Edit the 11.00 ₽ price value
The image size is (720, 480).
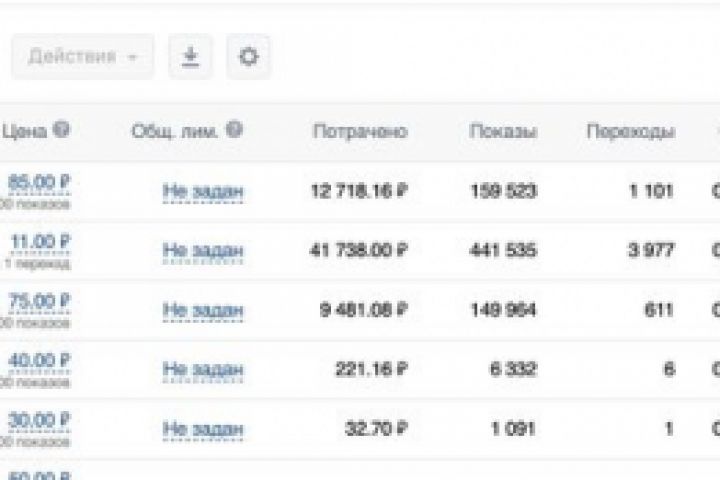[x=40, y=241]
